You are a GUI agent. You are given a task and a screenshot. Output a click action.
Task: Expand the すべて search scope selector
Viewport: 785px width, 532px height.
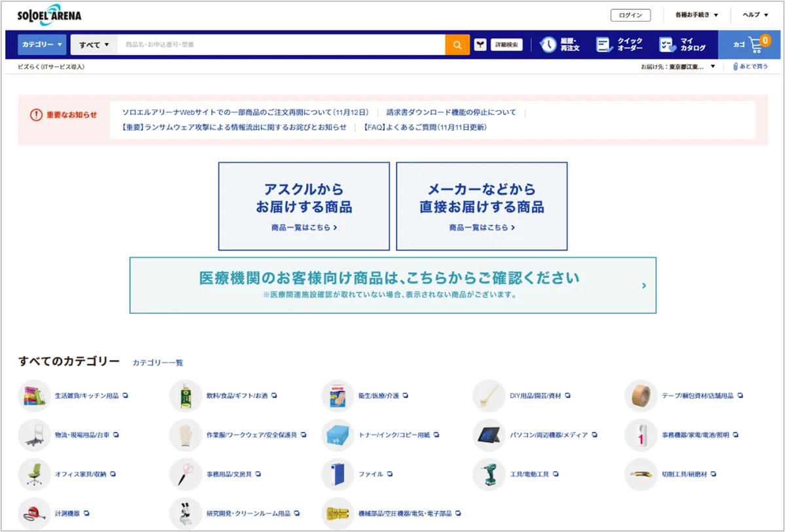tap(94, 44)
